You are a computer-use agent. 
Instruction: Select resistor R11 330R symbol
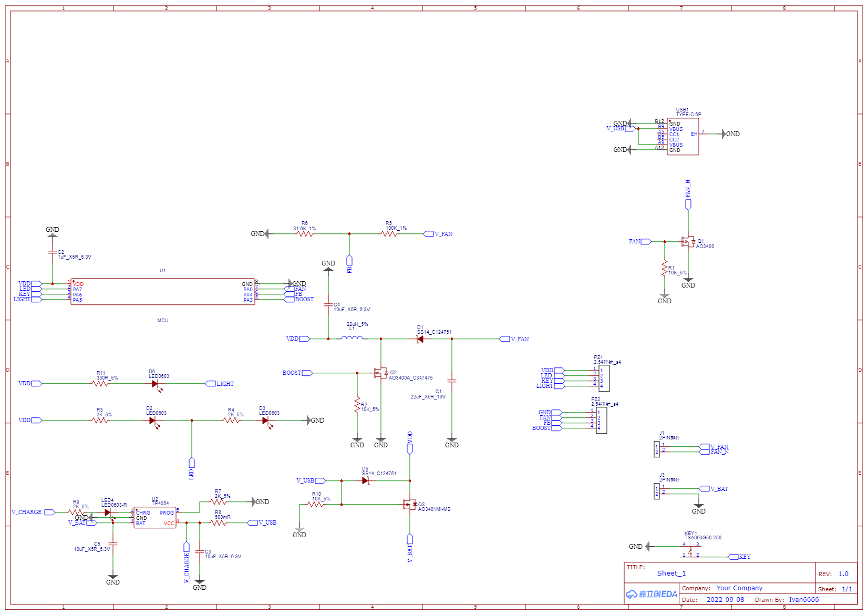tap(100, 384)
